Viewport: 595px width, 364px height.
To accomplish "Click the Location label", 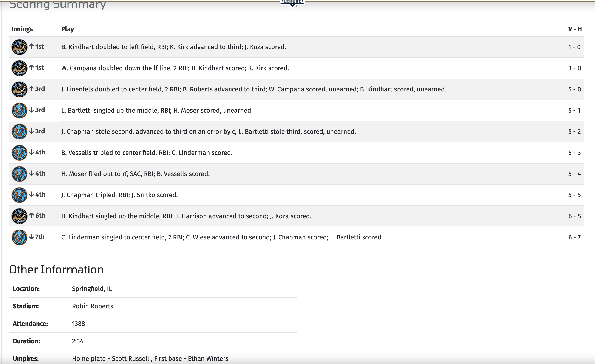I will [26, 289].
